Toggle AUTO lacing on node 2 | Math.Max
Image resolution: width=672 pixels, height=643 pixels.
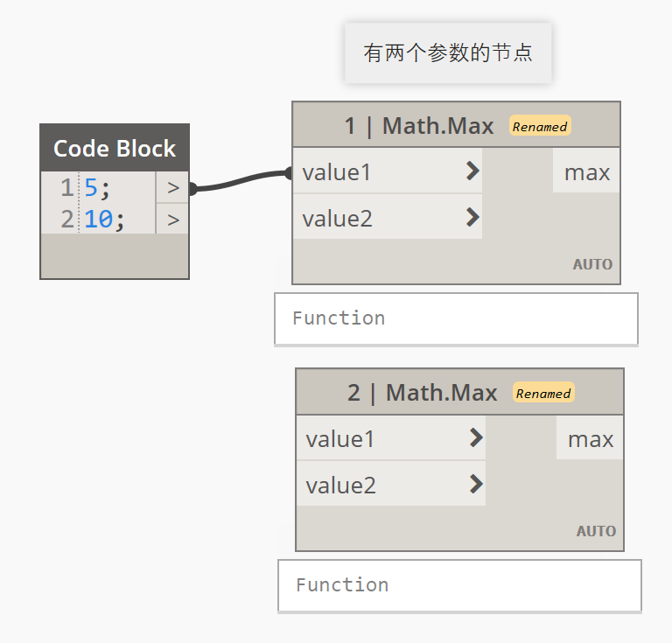[596, 531]
